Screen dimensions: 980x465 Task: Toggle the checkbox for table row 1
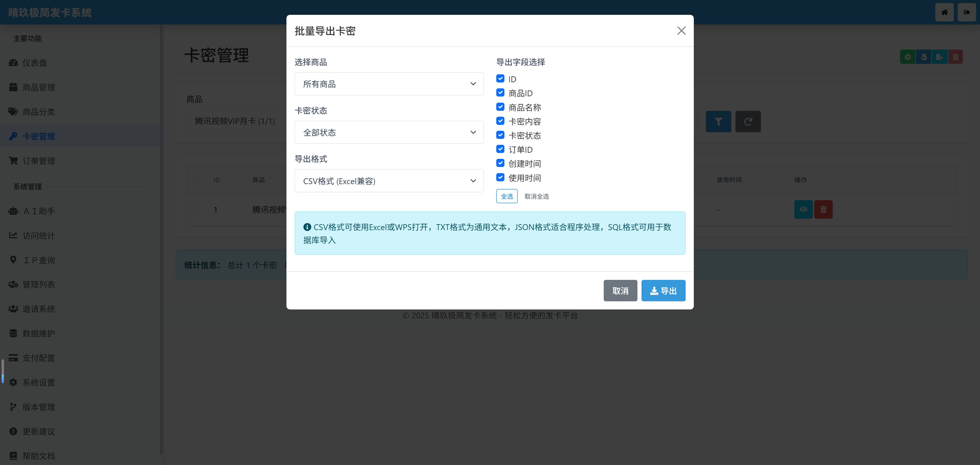197,209
